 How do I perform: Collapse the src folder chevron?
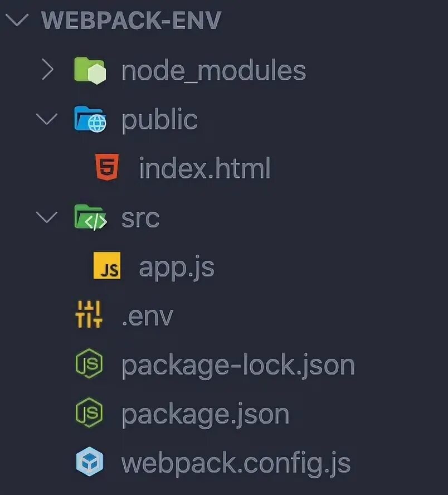(47, 217)
